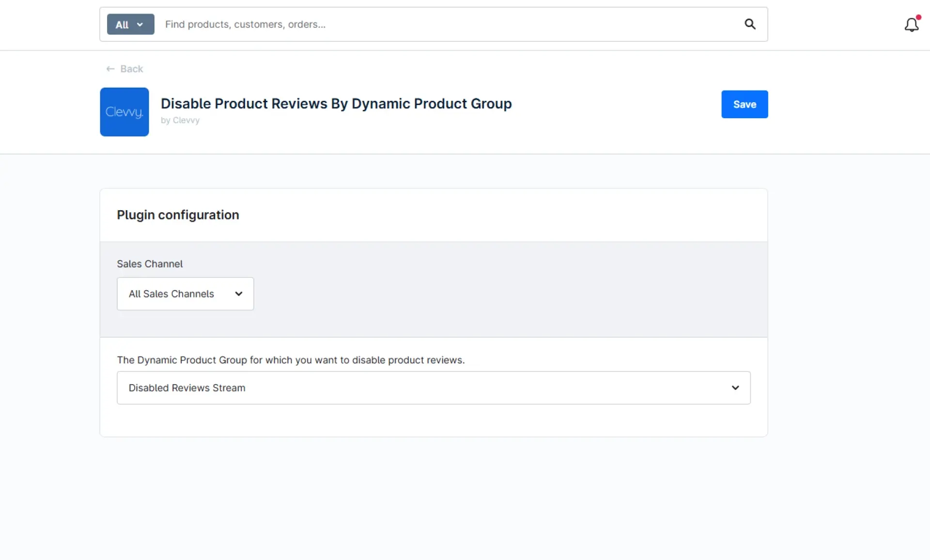Open the Sales Channel dropdown
Image resolution: width=930 pixels, height=560 pixels.
point(185,294)
